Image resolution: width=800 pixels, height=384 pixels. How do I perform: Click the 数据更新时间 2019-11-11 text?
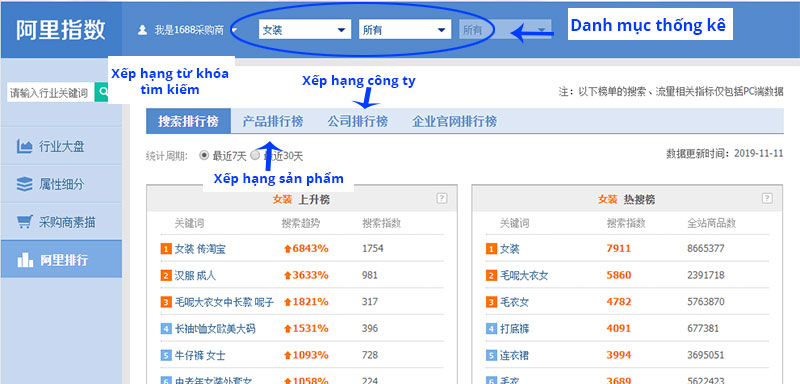724,153
